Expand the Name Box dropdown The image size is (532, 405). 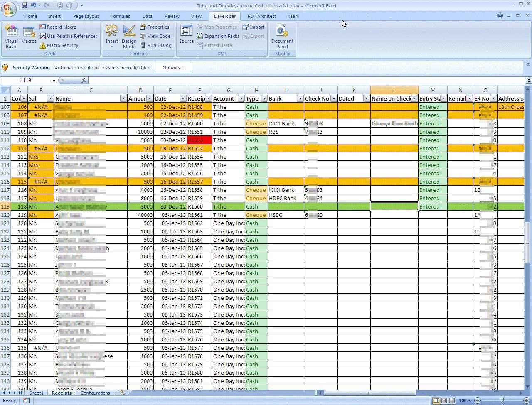[x=54, y=81]
